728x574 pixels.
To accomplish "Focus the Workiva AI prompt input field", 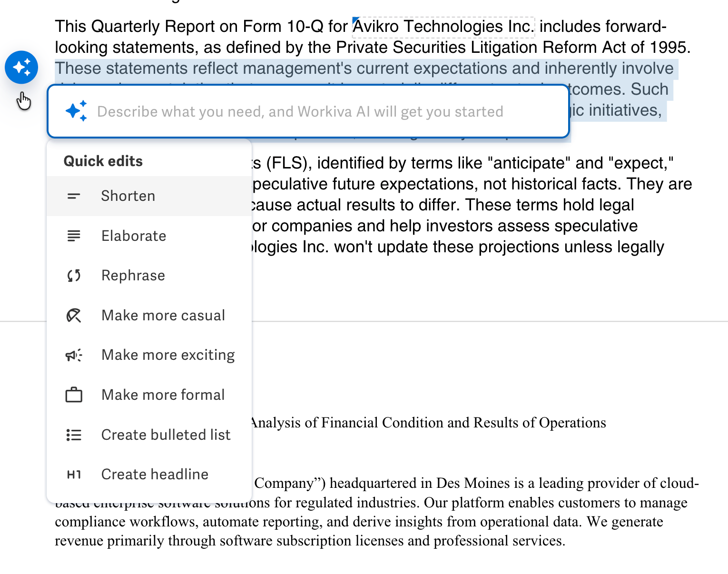I will 308,111.
